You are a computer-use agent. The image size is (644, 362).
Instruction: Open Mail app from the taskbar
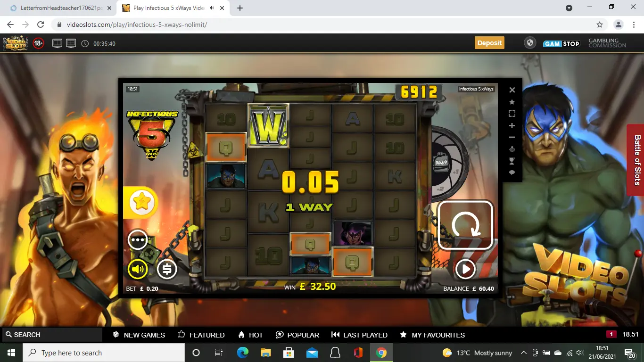click(312, 353)
